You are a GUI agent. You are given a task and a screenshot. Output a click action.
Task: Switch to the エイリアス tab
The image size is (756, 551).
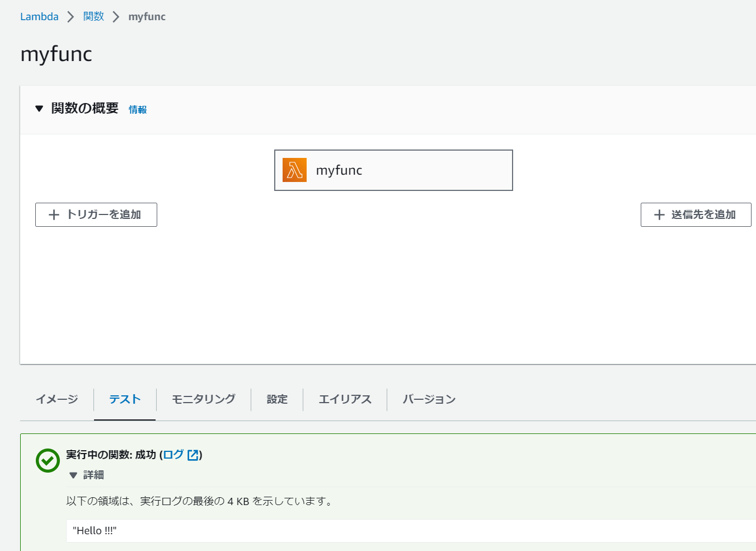[345, 399]
